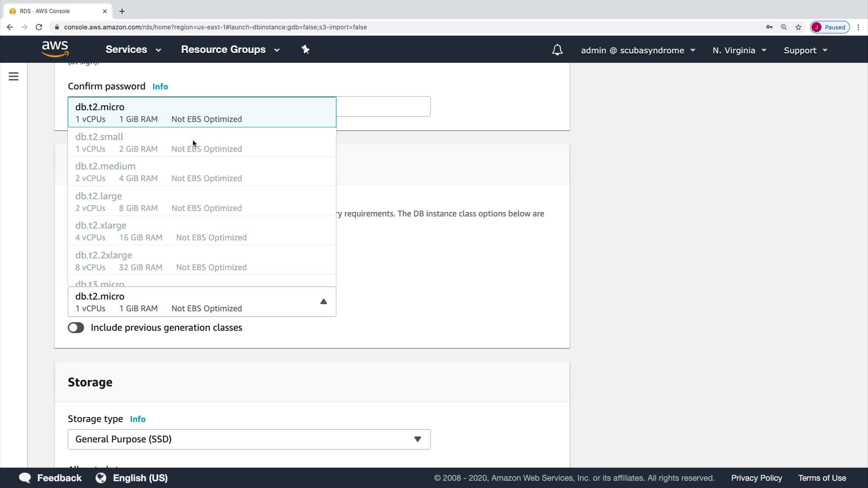Click the Feedback button in footer
The width and height of the screenshot is (868, 488).
point(50,478)
